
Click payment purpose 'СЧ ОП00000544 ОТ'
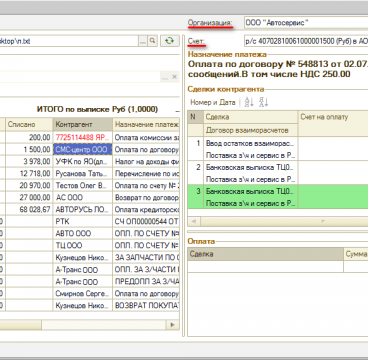pyautogui.click(x=146, y=222)
